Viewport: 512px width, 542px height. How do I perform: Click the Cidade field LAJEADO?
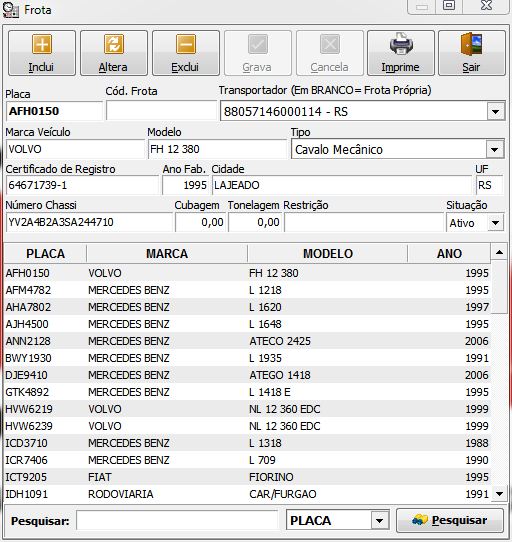(342, 185)
